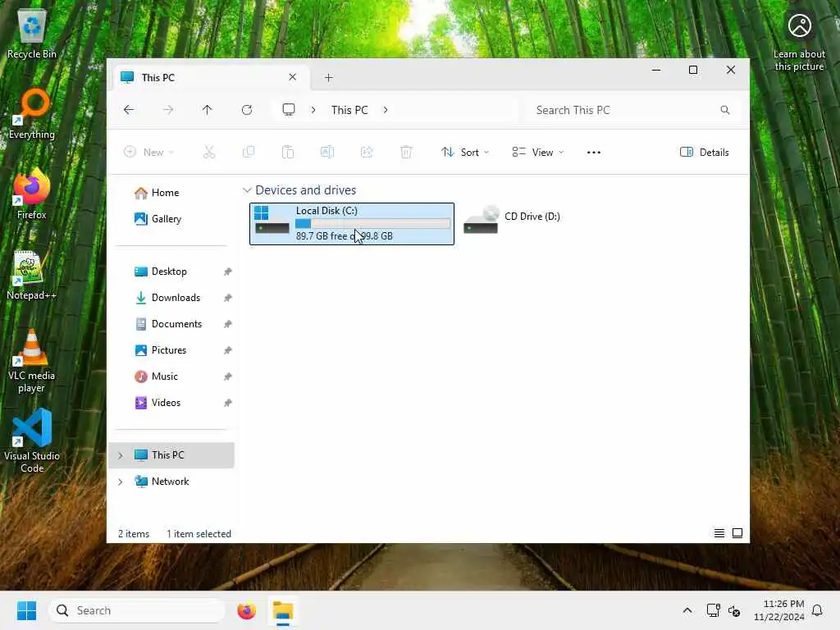Viewport: 840px width, 630px height.
Task: Click the Rename icon in the toolbar
Action: tap(327, 152)
